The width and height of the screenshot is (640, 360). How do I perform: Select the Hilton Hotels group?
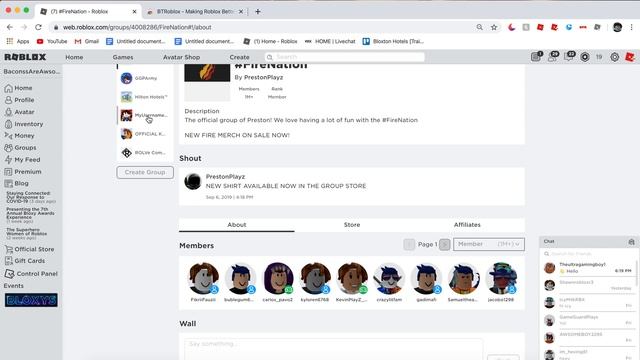tap(144, 97)
